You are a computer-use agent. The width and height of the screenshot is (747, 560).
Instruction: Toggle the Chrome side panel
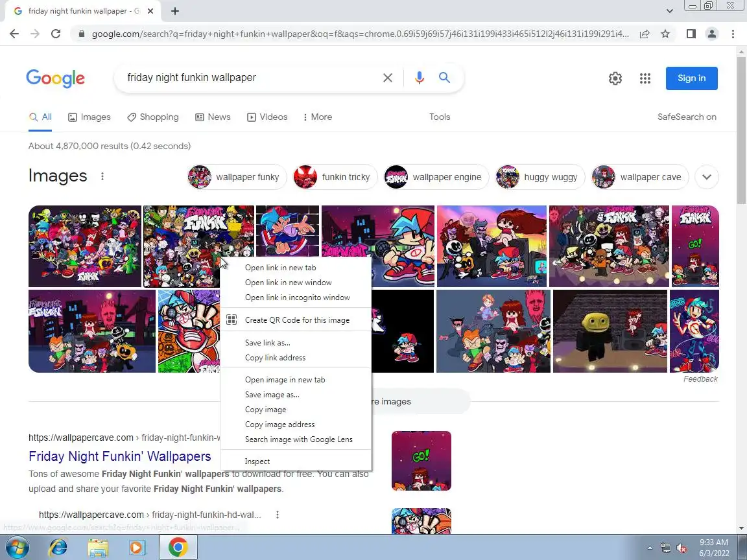(691, 34)
